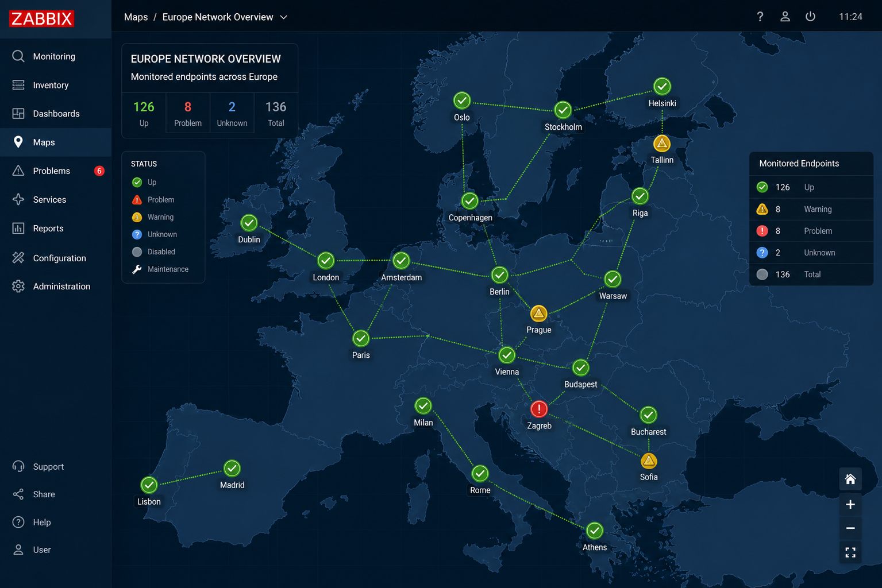Viewport: 882px width, 588px height.
Task: Open Reports in the sidebar
Action: [56, 229]
